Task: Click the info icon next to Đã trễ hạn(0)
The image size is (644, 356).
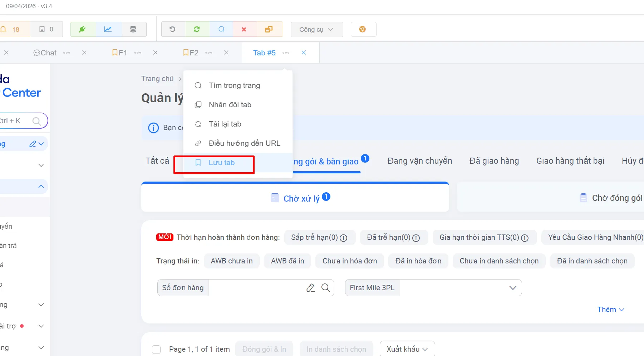Action: (x=416, y=238)
